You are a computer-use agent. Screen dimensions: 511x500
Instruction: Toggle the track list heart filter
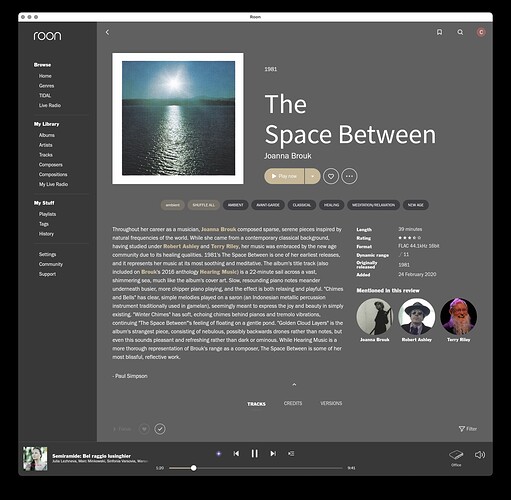(144, 429)
